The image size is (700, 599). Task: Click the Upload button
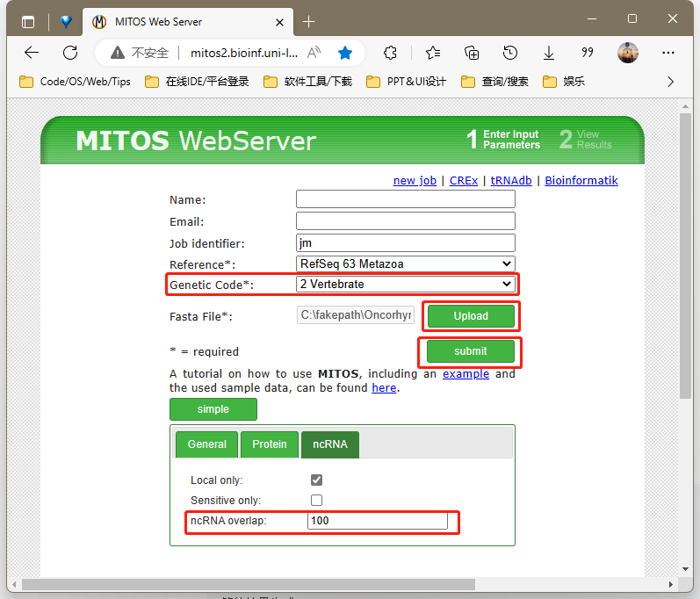tap(471, 316)
